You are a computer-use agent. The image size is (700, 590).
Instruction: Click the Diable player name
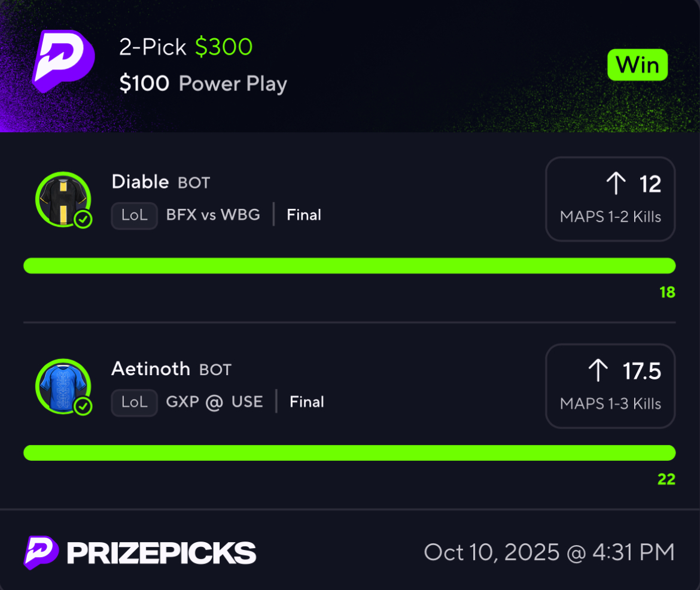[x=140, y=182]
